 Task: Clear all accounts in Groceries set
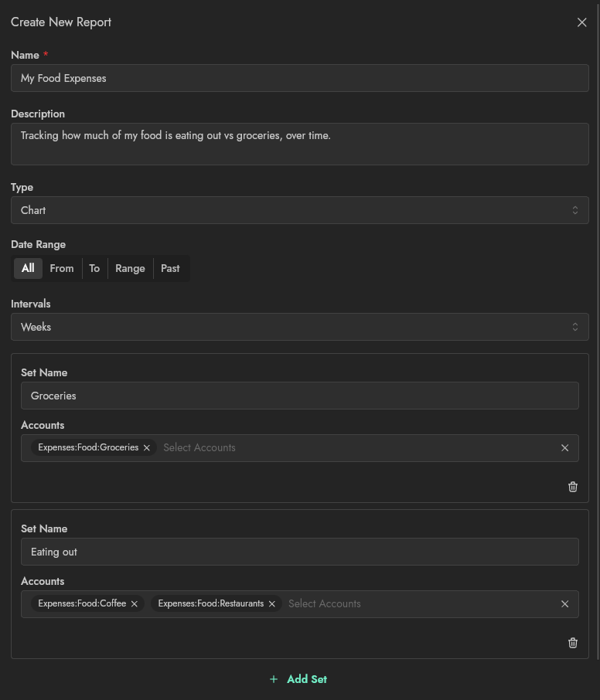[x=564, y=448]
